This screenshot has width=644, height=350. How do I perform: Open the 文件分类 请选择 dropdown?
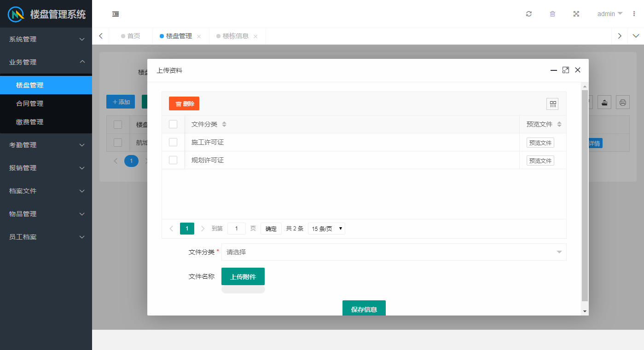tap(394, 252)
